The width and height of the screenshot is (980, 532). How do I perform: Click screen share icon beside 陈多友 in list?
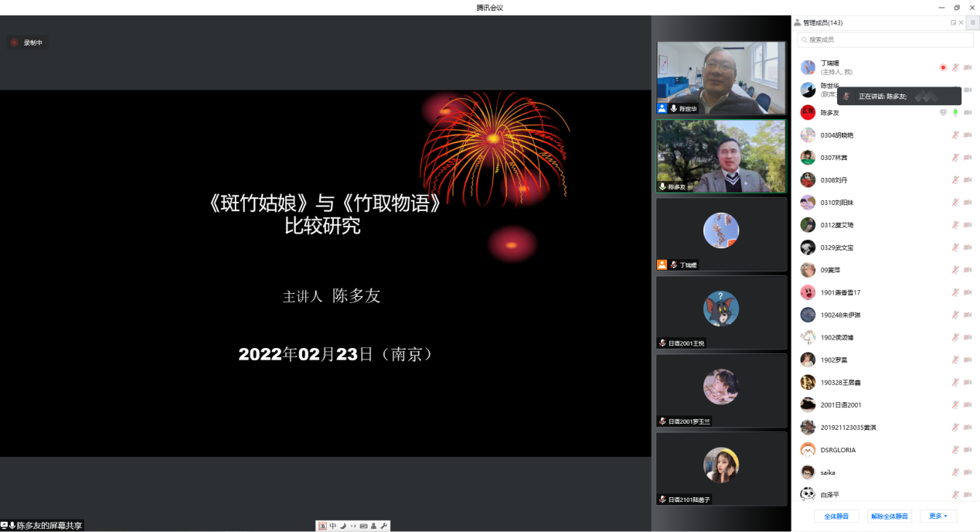[x=943, y=112]
